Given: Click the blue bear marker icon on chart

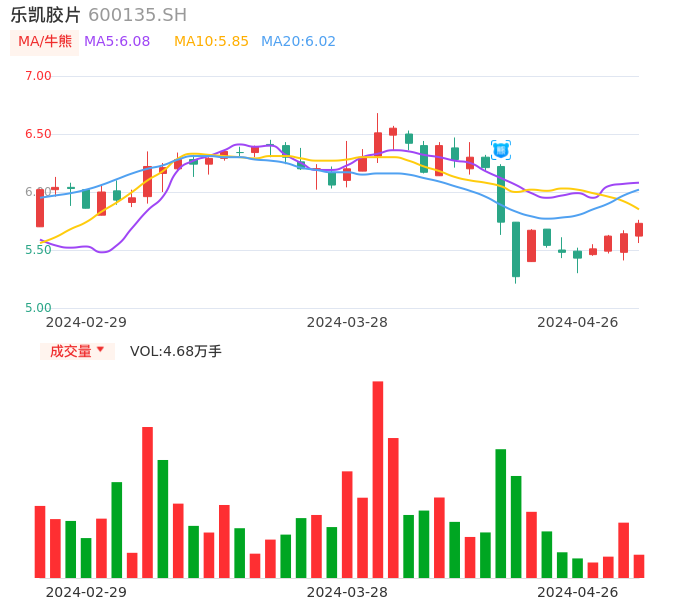Looking at the screenshot, I should click(501, 150).
